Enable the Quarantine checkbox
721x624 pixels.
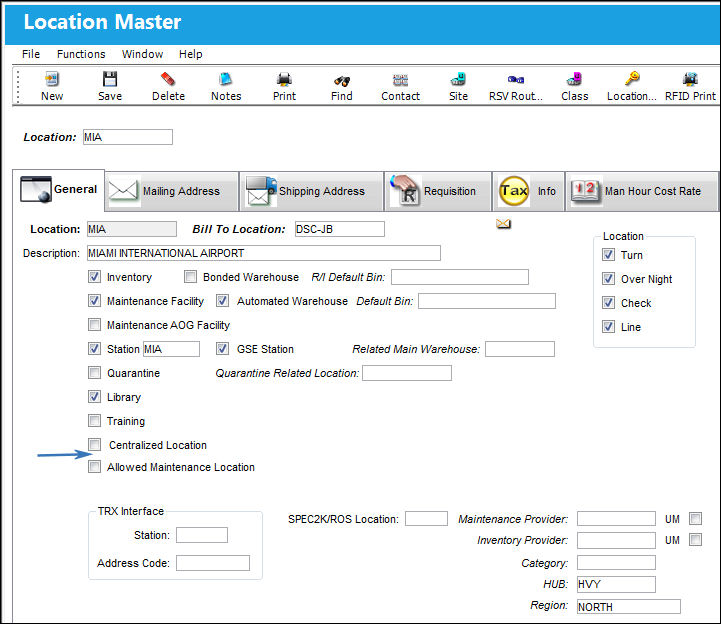click(x=94, y=372)
